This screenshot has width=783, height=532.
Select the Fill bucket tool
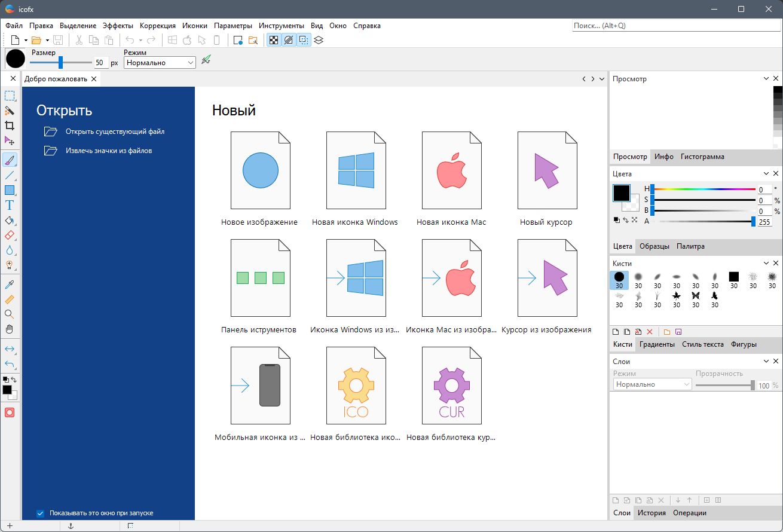[x=10, y=220]
